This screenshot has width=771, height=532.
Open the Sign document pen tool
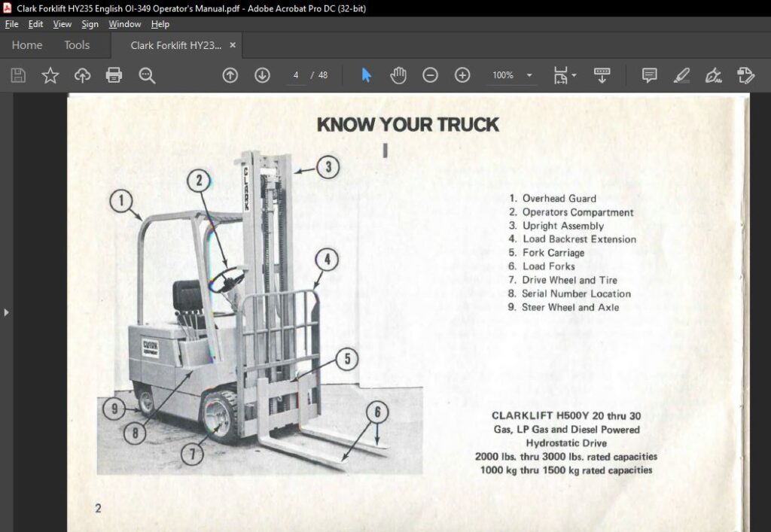(713, 75)
